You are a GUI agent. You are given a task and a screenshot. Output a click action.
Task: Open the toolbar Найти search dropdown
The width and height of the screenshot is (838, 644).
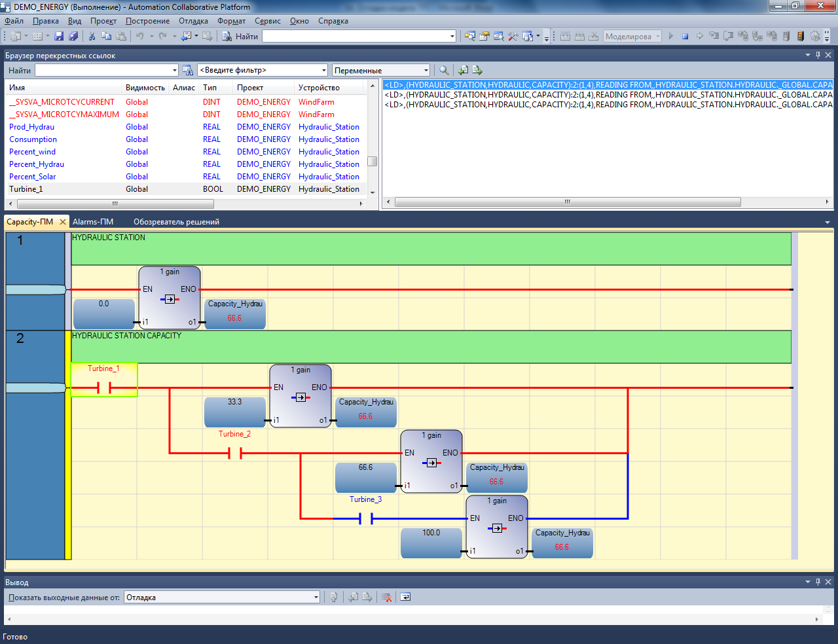tap(452, 37)
